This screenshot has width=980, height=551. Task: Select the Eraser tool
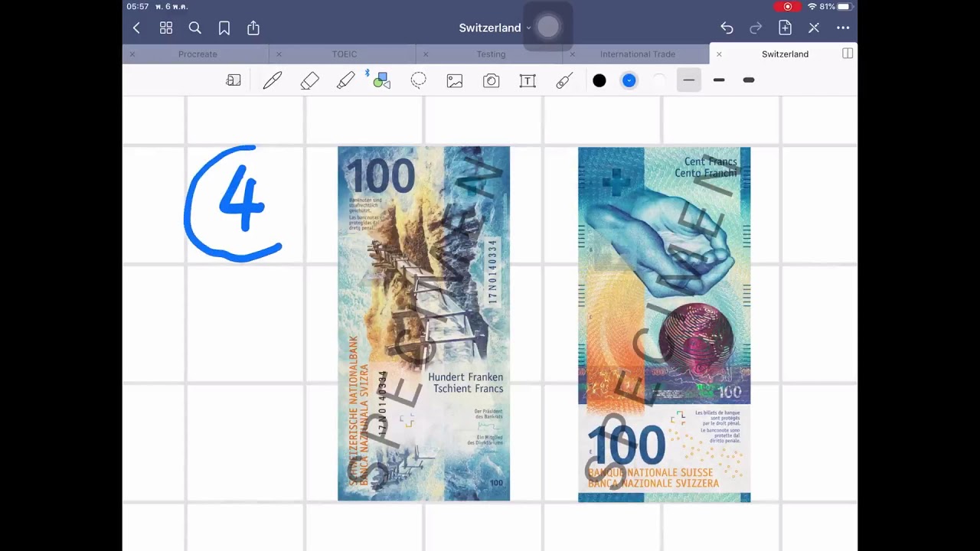point(309,80)
